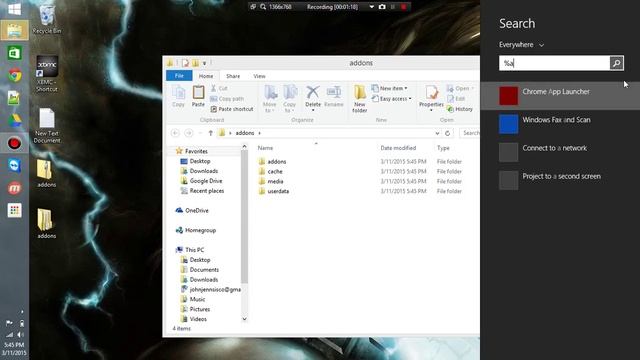Click the Copy to ribbon button

click(x=289, y=99)
